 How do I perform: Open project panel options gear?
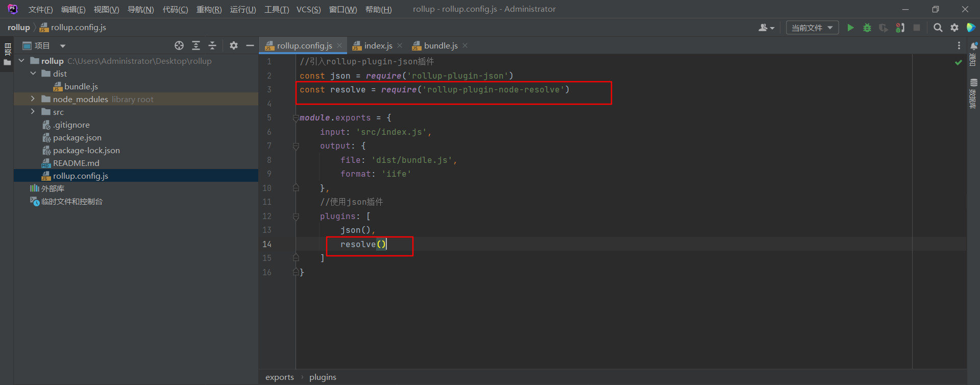click(234, 45)
